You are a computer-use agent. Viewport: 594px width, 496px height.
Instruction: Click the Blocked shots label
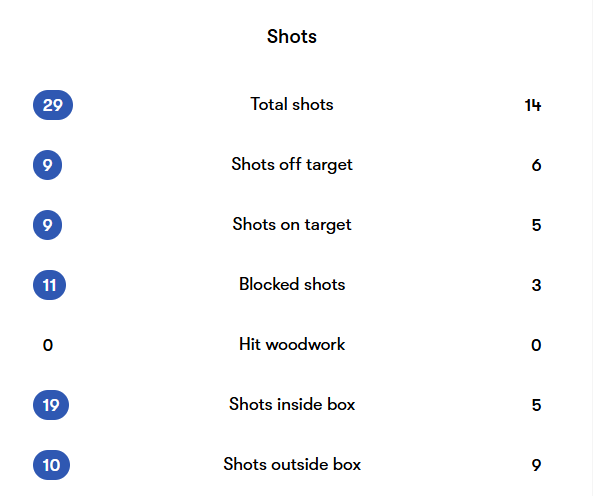(x=292, y=284)
